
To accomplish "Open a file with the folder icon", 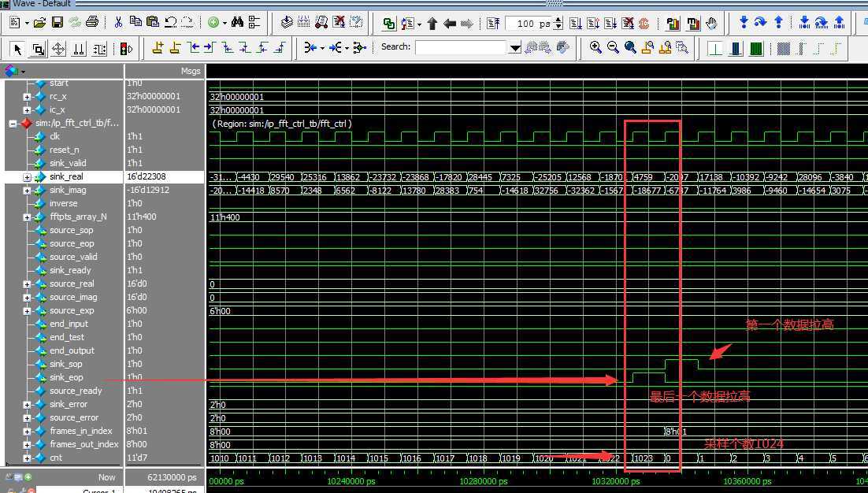I will [x=39, y=23].
